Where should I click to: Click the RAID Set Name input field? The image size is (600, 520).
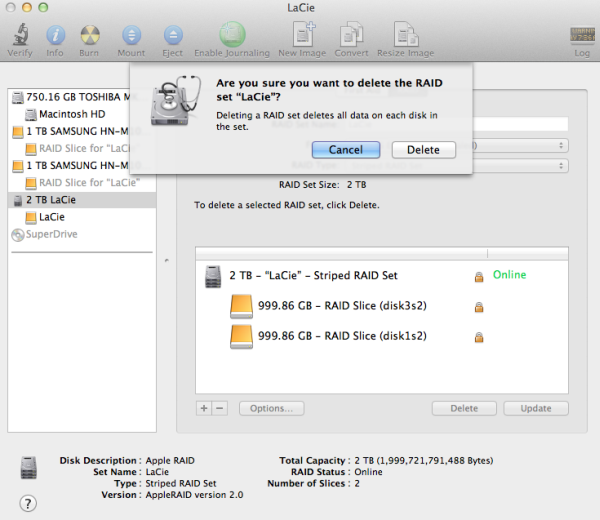tap(520, 124)
